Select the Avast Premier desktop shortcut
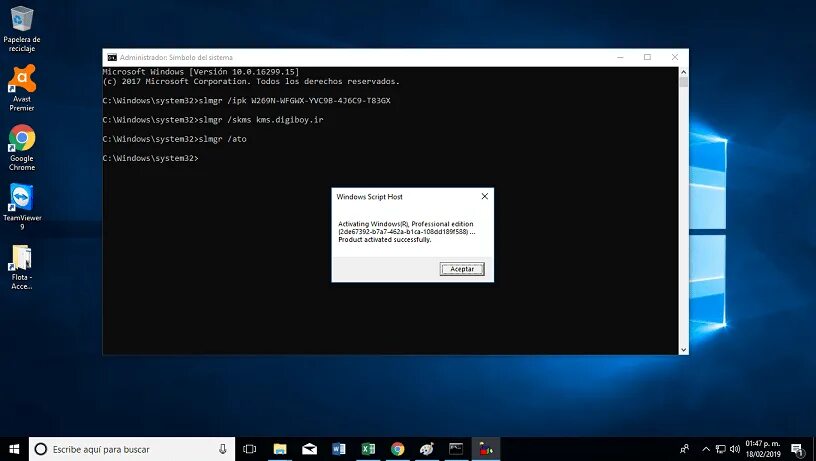 point(22,88)
